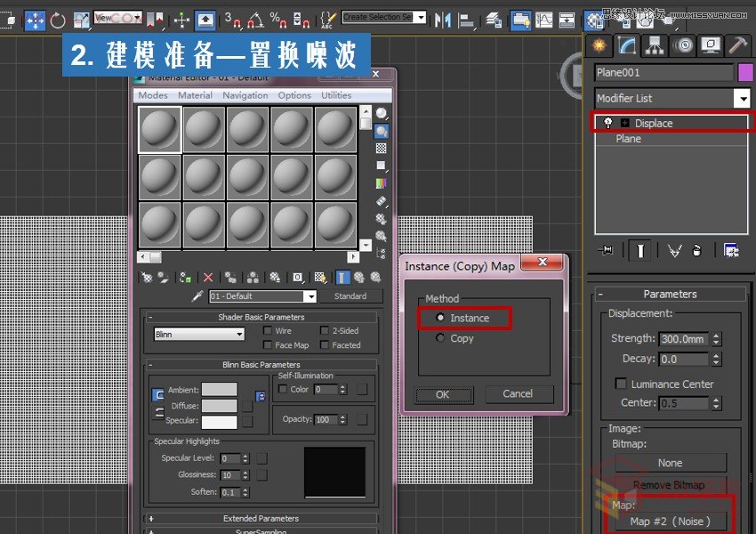Select the Copy radio button

coord(439,337)
